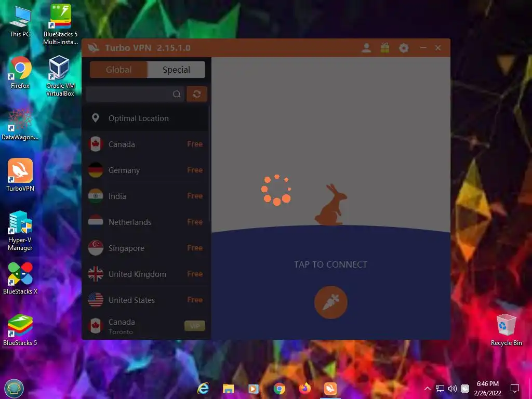The image size is (532, 399).
Task: Open the gift box rewards icon
Action: pyautogui.click(x=385, y=48)
